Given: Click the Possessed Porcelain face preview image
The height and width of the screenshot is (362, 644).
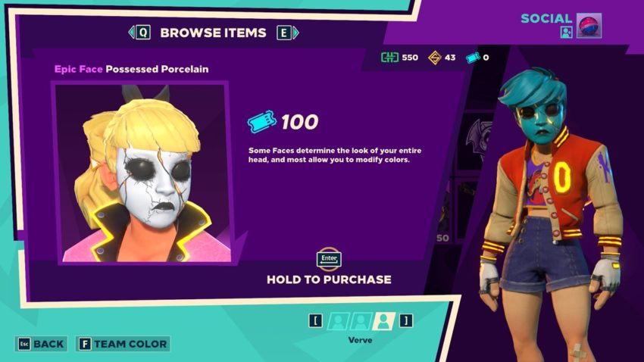Looking at the screenshot, I should 142,173.
